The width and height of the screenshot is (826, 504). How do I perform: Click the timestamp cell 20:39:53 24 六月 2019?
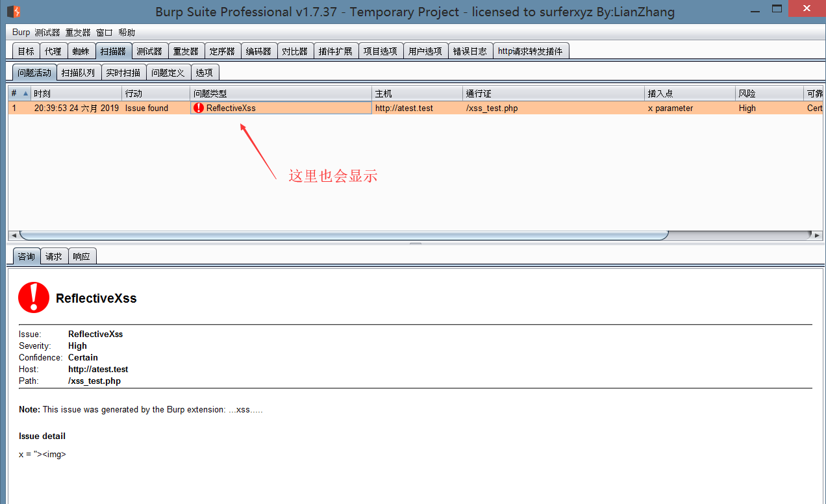pyautogui.click(x=77, y=108)
